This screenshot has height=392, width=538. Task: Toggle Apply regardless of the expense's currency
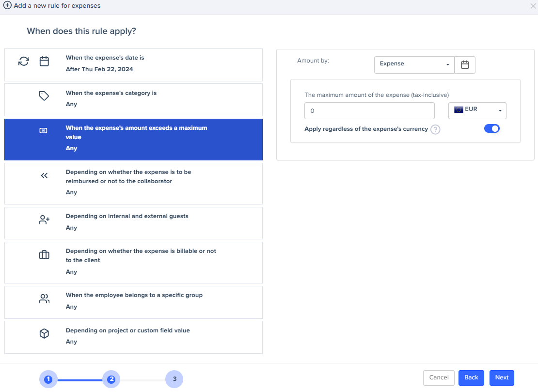tap(491, 128)
